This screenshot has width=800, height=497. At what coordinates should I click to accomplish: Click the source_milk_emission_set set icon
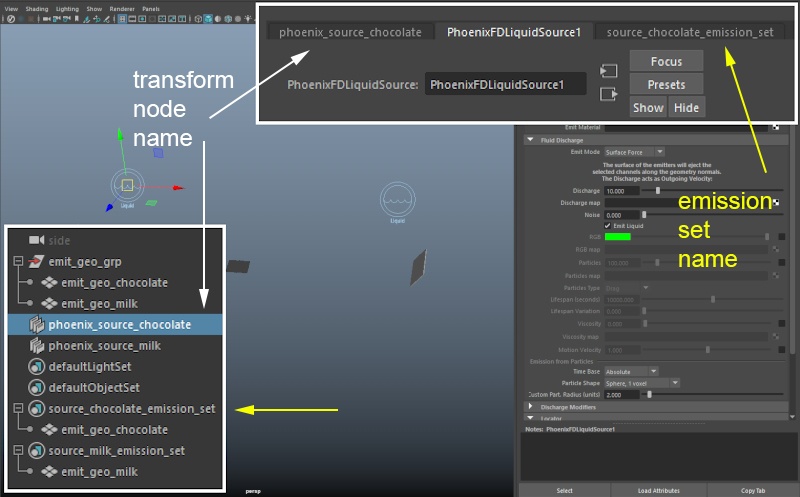pyautogui.click(x=36, y=451)
